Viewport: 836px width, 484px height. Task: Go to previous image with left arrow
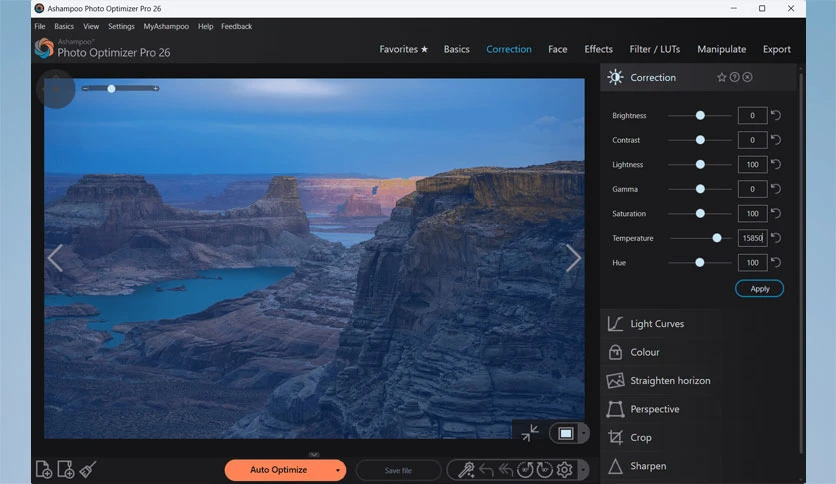click(x=55, y=258)
